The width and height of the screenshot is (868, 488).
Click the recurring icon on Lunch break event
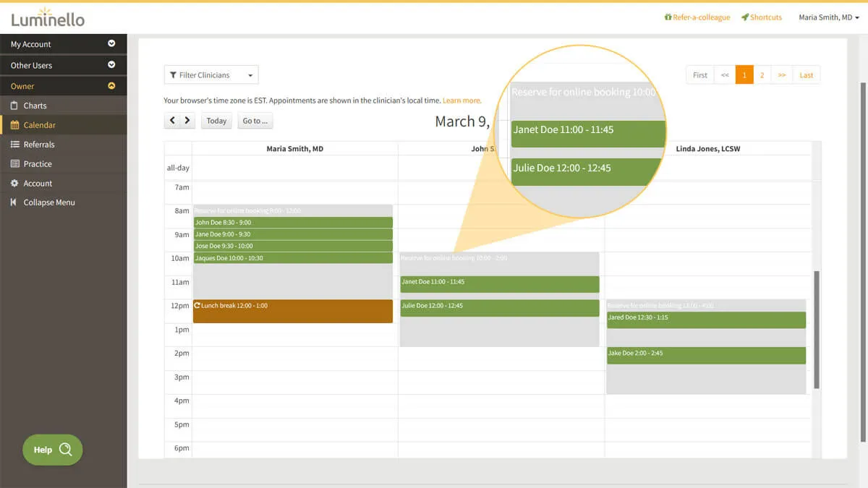click(196, 306)
